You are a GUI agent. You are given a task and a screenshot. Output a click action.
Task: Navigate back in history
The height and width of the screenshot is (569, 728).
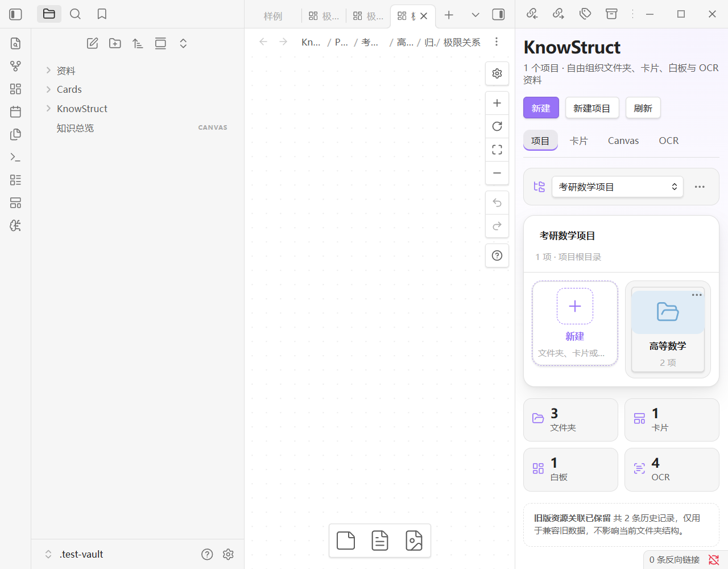(263, 42)
